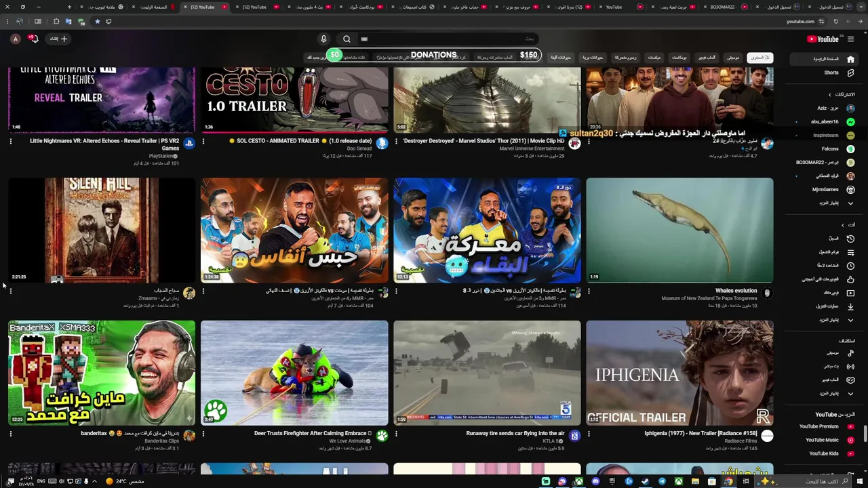Open Shorts from the sidebar
Viewport: 868px width, 488px height.
coord(824,73)
